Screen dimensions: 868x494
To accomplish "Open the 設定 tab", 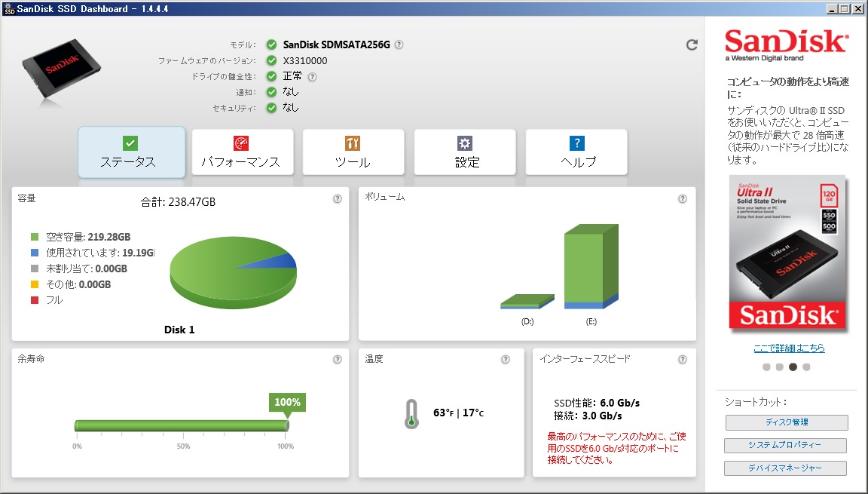I will point(465,152).
